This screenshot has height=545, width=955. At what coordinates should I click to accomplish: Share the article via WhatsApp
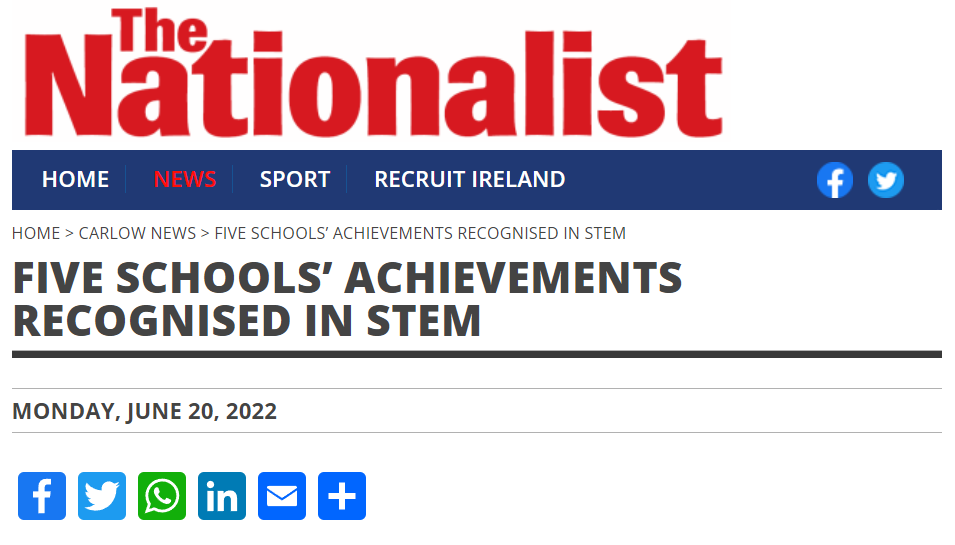[162, 496]
